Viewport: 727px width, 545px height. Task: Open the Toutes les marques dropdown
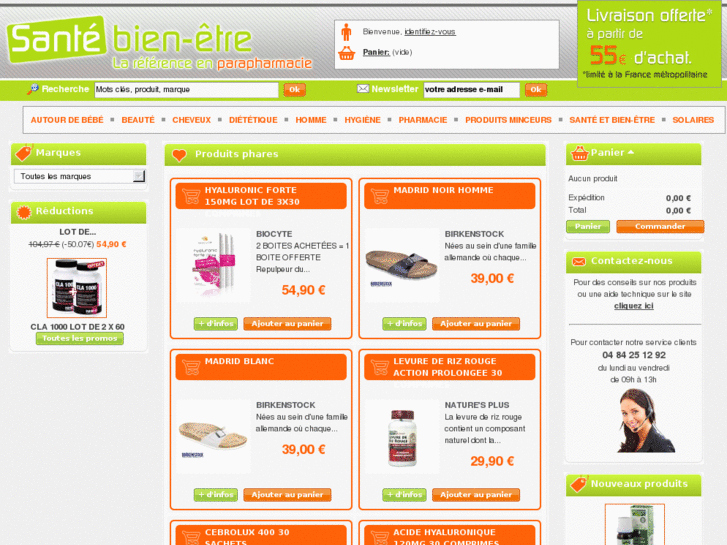coord(79,176)
